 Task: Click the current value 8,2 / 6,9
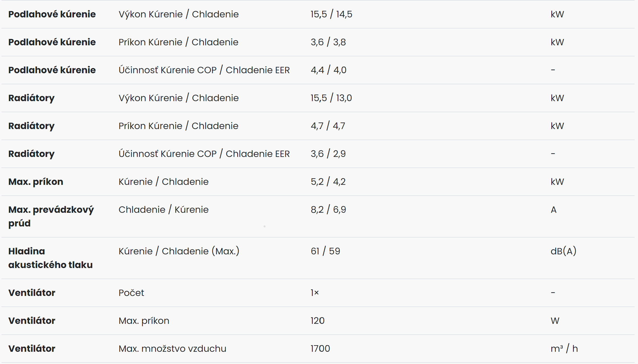click(x=328, y=210)
